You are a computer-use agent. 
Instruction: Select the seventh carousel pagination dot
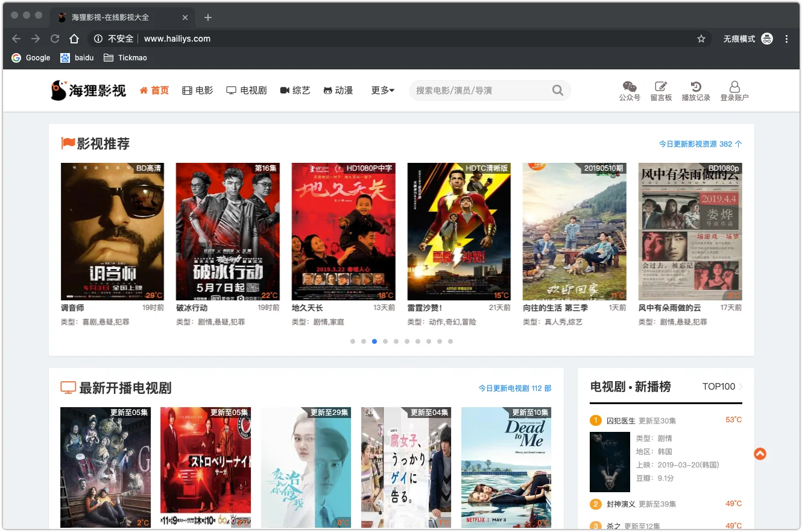coord(418,341)
